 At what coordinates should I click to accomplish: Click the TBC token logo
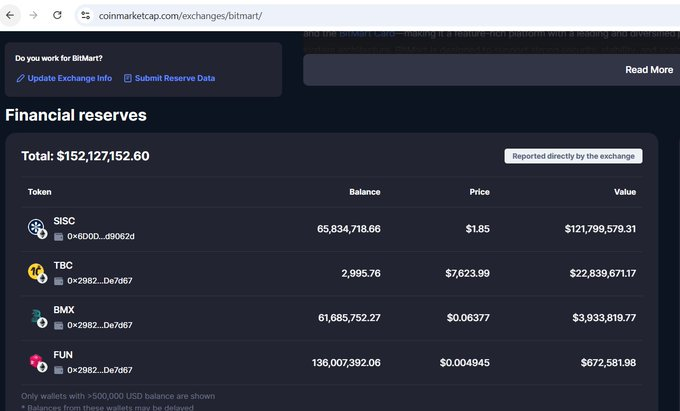click(x=37, y=273)
